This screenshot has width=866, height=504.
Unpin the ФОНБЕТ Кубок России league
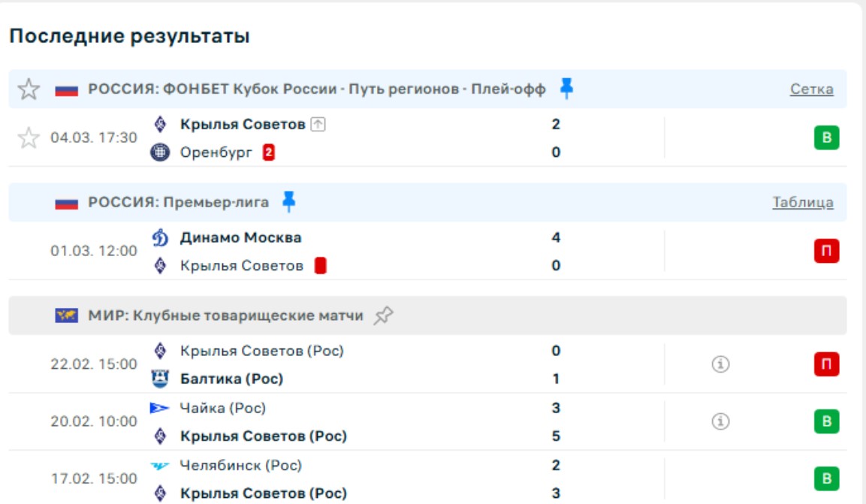pyautogui.click(x=566, y=89)
